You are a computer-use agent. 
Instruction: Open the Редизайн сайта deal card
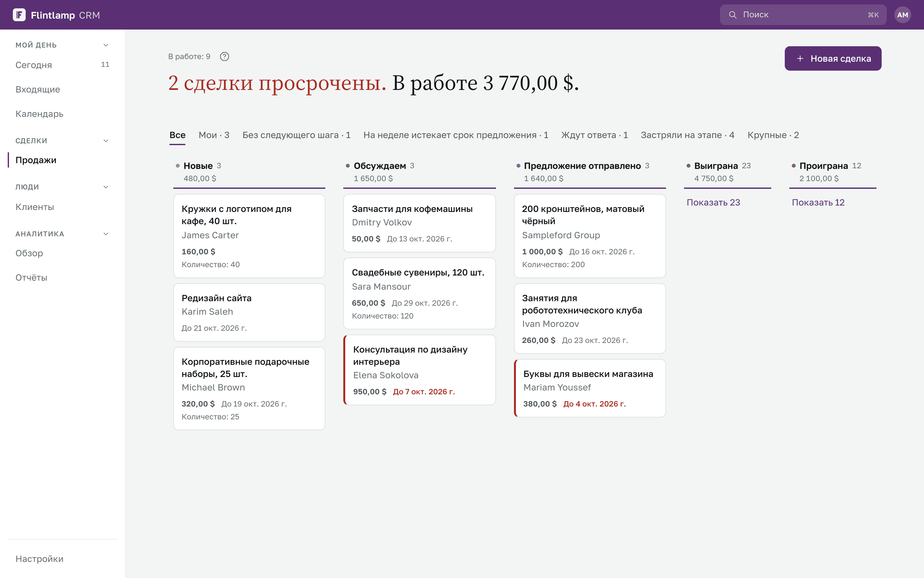point(249,312)
